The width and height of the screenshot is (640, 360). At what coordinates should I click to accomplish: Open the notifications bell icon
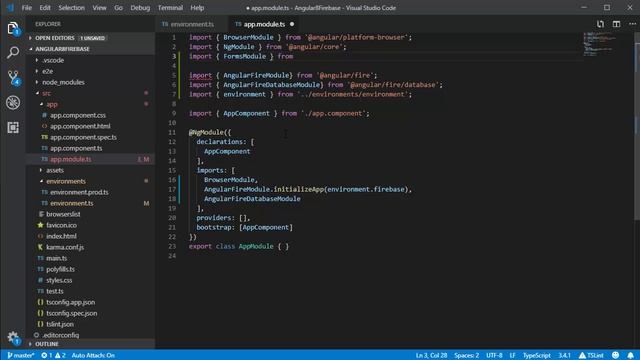click(631, 356)
